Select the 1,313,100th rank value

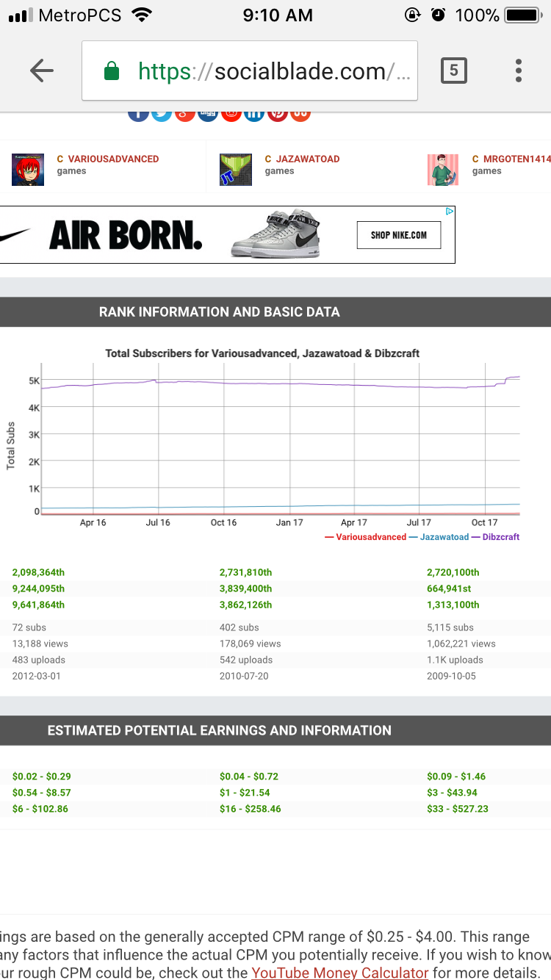[x=453, y=605]
